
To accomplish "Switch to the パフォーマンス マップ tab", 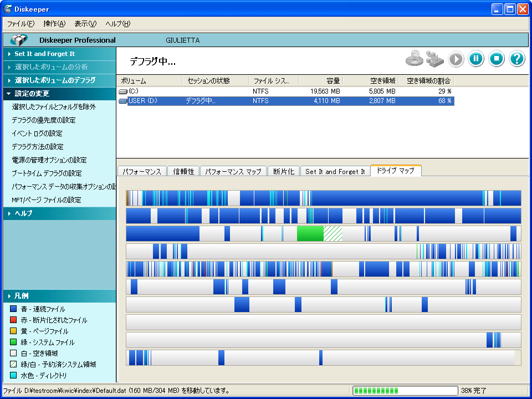I will click(x=233, y=171).
